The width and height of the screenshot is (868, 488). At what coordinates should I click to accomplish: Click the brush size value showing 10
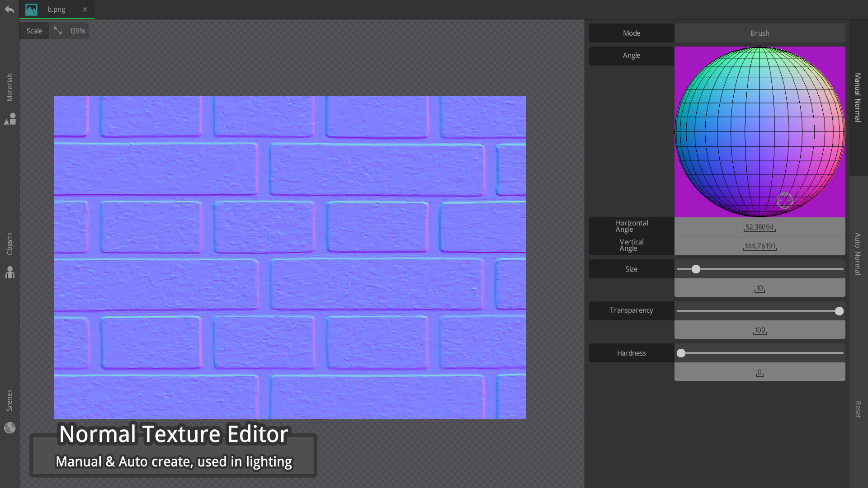tap(759, 288)
